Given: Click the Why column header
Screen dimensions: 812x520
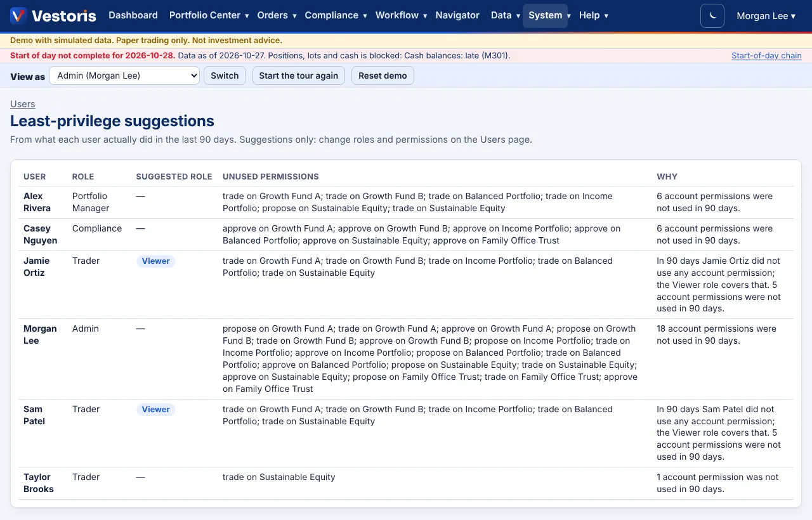Looking at the screenshot, I should [x=667, y=177].
